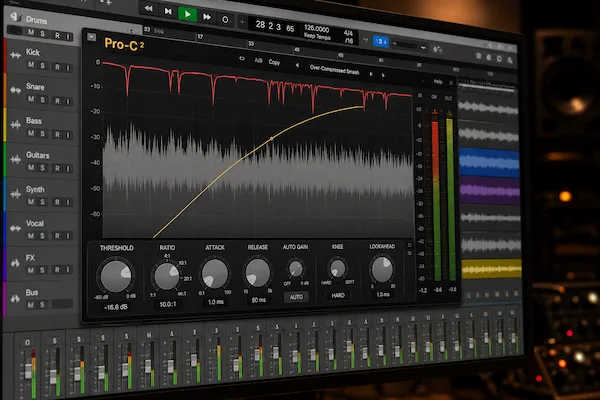600x400 pixels.
Task: Click the Knee knob
Action: coord(338,268)
